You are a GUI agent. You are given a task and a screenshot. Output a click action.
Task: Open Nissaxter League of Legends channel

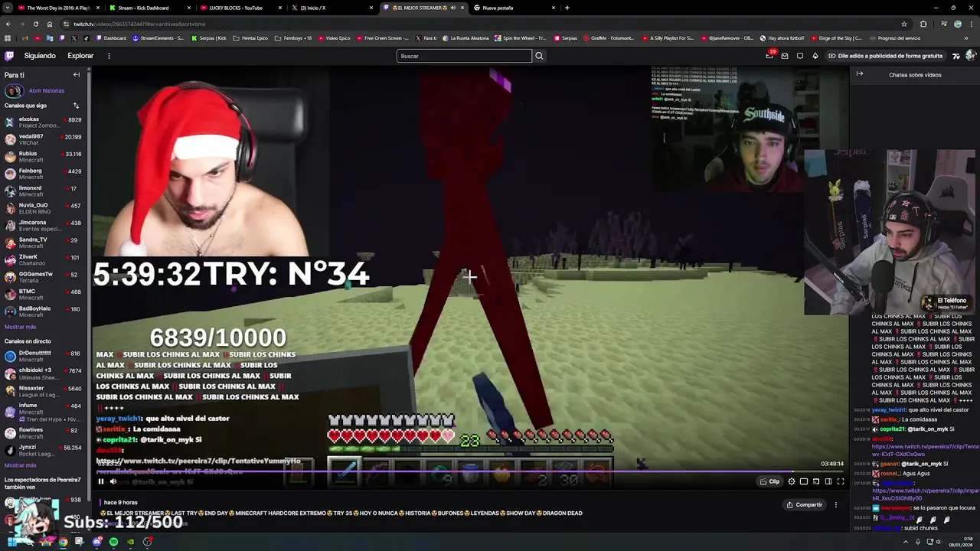[x=44, y=391]
